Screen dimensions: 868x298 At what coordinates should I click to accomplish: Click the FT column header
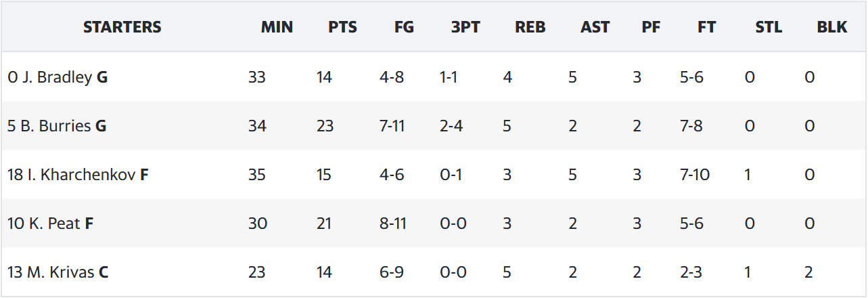click(707, 27)
